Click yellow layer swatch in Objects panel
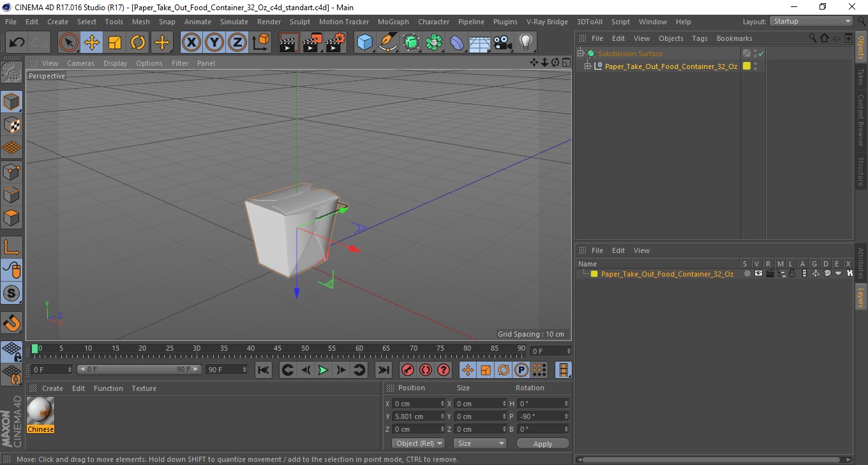The width and height of the screenshot is (868, 465). pyautogui.click(x=747, y=66)
